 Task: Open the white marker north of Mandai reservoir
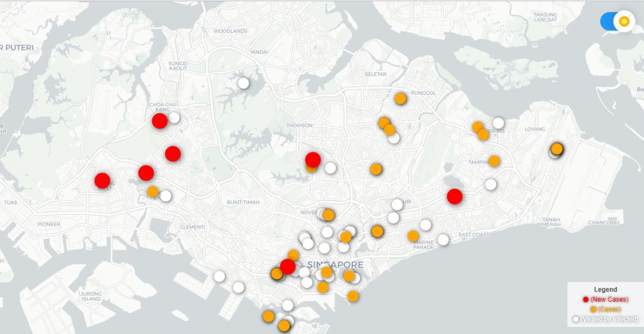point(243,83)
